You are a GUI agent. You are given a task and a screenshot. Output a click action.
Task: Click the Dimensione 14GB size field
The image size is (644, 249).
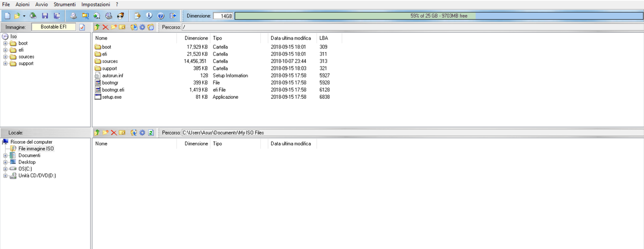click(x=223, y=16)
